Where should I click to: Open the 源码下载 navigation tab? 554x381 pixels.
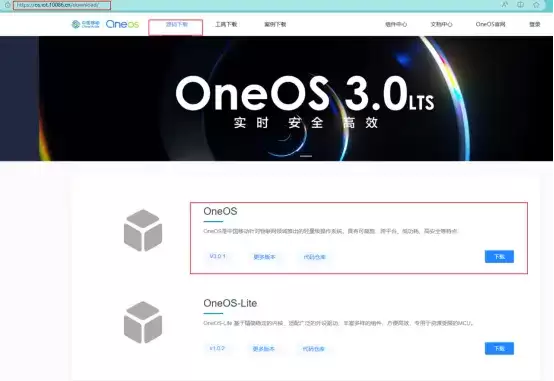point(177,24)
